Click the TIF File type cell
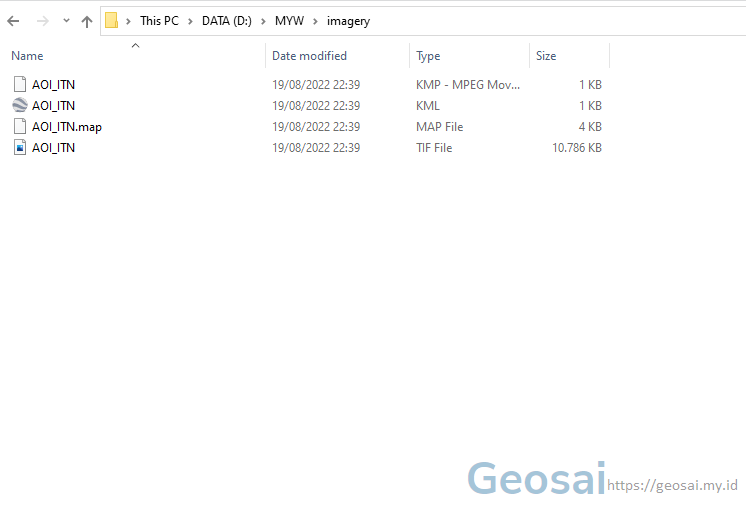The image size is (746, 505). click(x=434, y=148)
